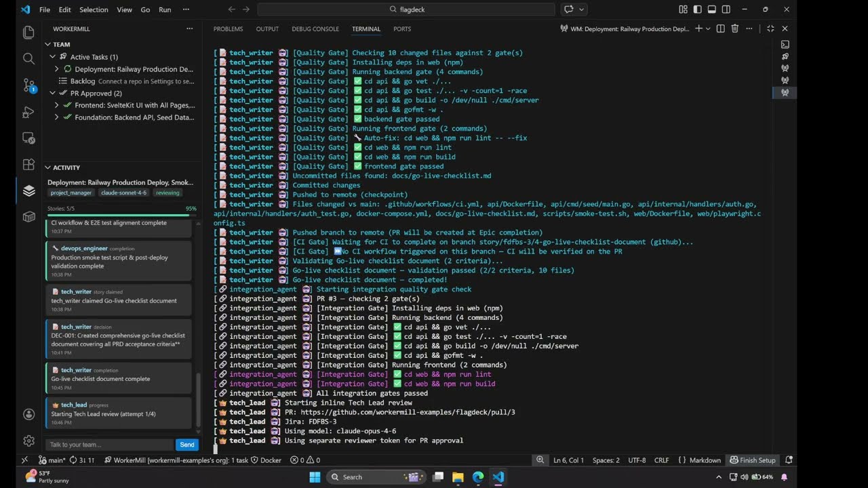
Task: Collapse the TEAM section
Action: (48, 44)
